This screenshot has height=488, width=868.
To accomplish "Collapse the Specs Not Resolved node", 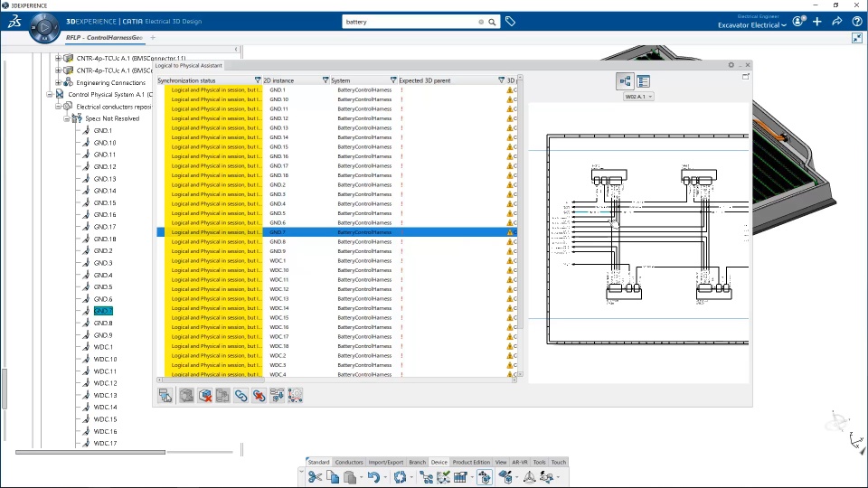I will [x=66, y=118].
